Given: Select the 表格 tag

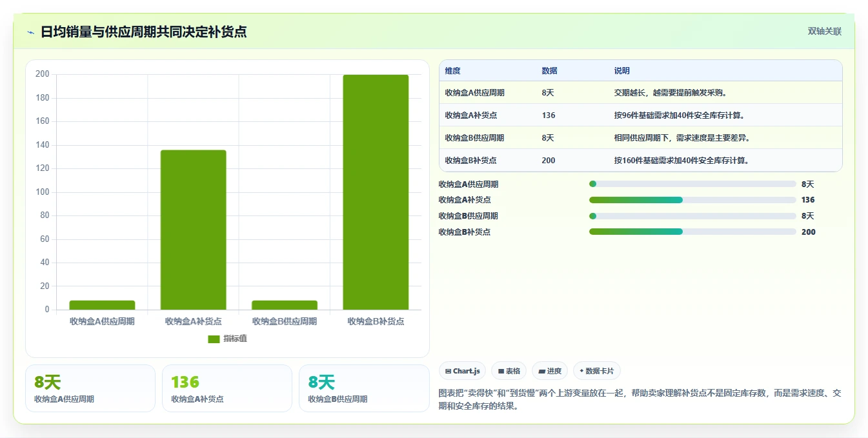Looking at the screenshot, I should pos(509,371).
